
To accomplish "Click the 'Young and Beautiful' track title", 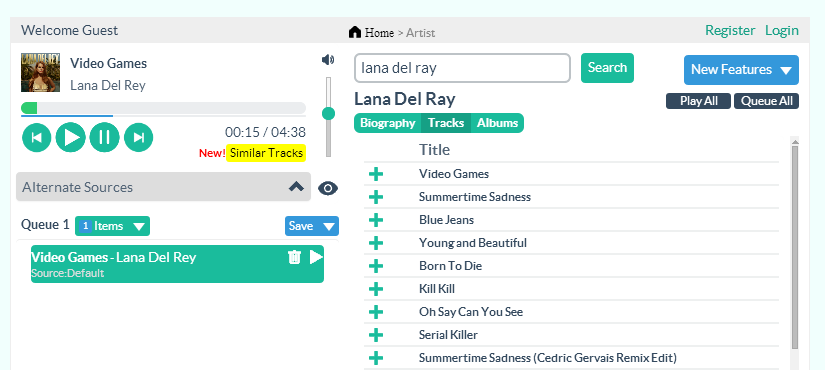I will (x=472, y=243).
